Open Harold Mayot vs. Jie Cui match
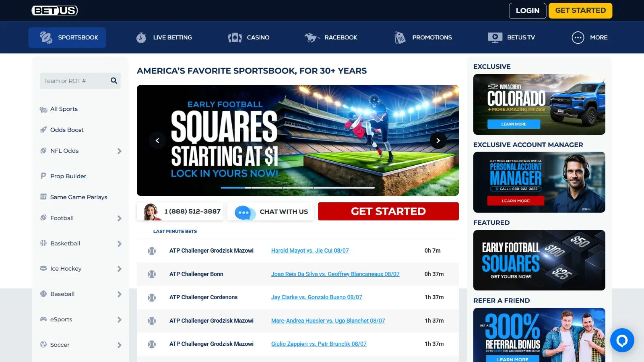The image size is (644, 362). point(310,251)
